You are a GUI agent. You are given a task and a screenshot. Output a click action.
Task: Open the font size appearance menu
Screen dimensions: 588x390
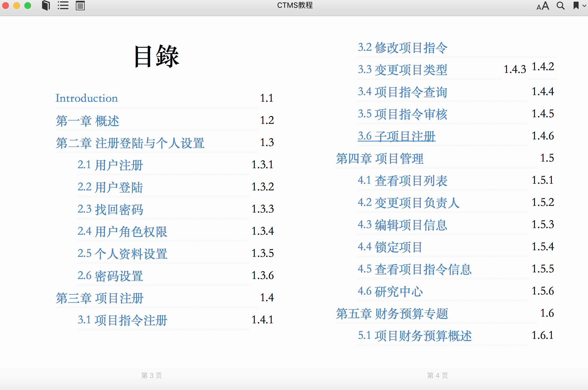[x=543, y=6]
